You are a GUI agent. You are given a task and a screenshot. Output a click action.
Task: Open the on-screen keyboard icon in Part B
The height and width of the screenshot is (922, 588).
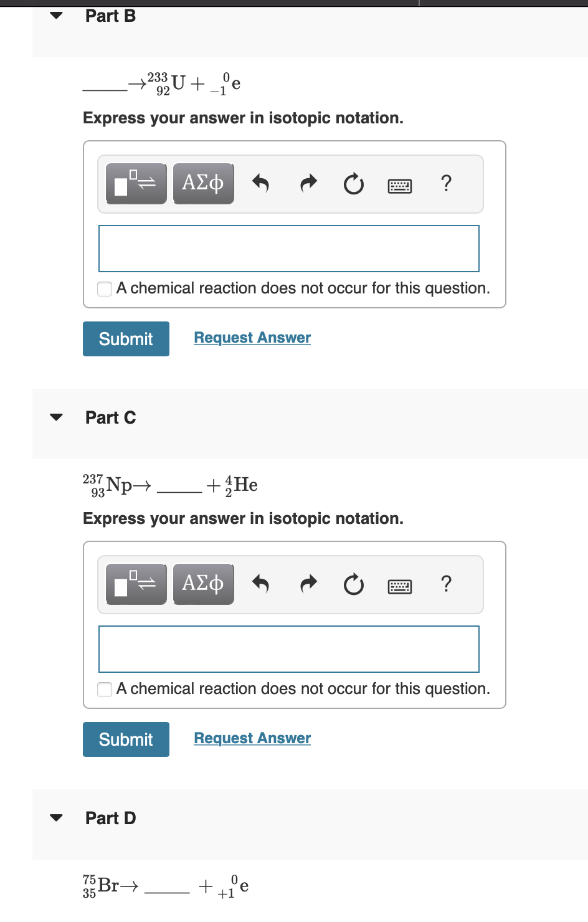(399, 185)
